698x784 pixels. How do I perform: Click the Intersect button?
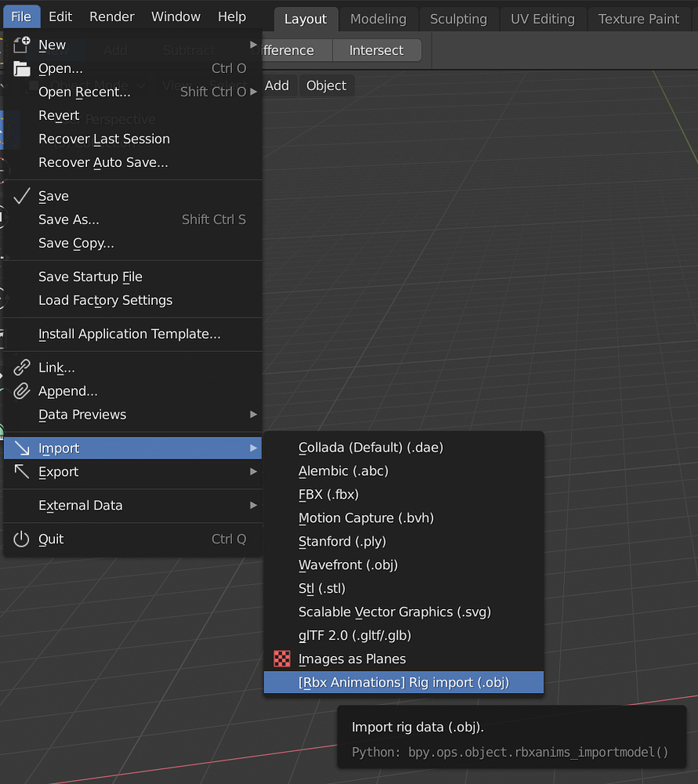tap(377, 49)
